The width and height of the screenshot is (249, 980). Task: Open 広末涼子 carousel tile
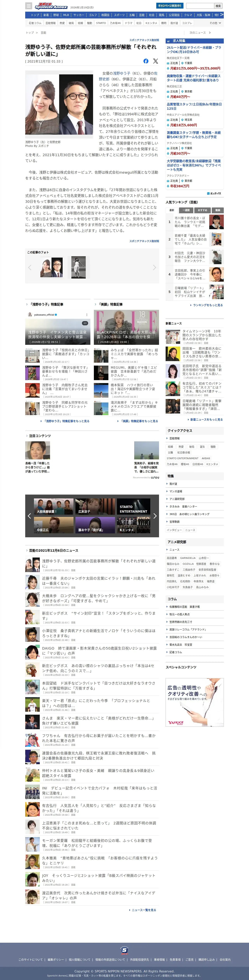click(95, 507)
